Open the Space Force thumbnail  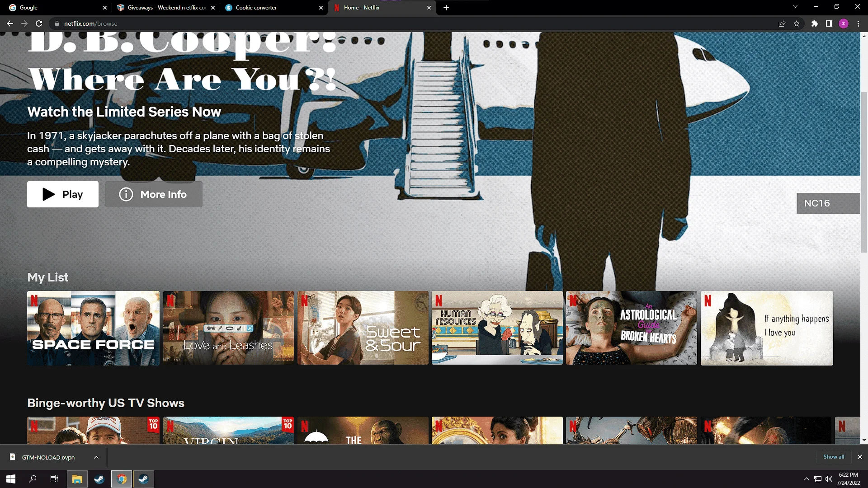click(93, 328)
